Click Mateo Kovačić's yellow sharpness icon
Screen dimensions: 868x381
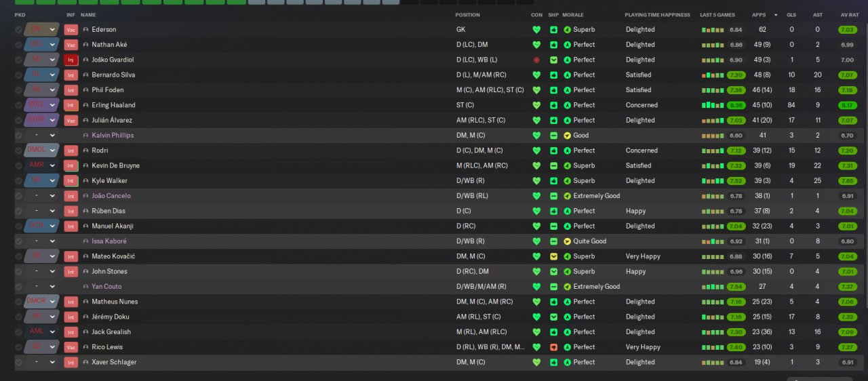553,256
